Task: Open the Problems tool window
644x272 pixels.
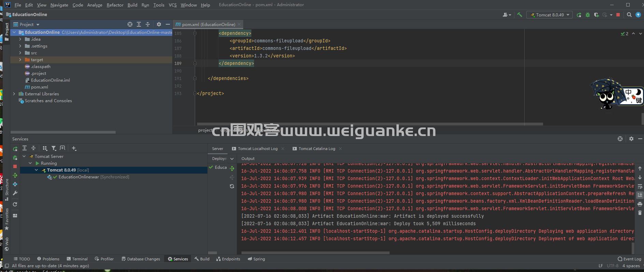Action: (x=48, y=259)
